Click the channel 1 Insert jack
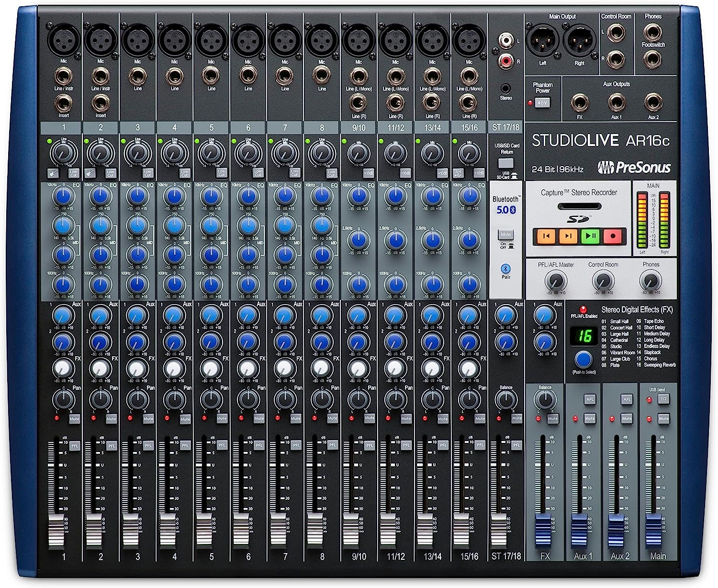This screenshot has width=718, height=588. click(63, 102)
